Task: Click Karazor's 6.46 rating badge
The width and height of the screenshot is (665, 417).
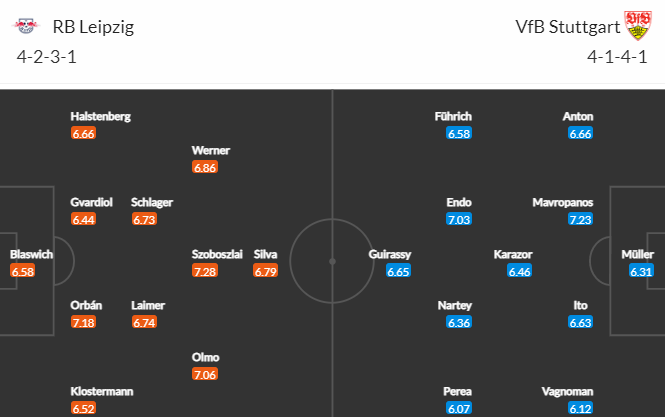Action: [x=520, y=271]
